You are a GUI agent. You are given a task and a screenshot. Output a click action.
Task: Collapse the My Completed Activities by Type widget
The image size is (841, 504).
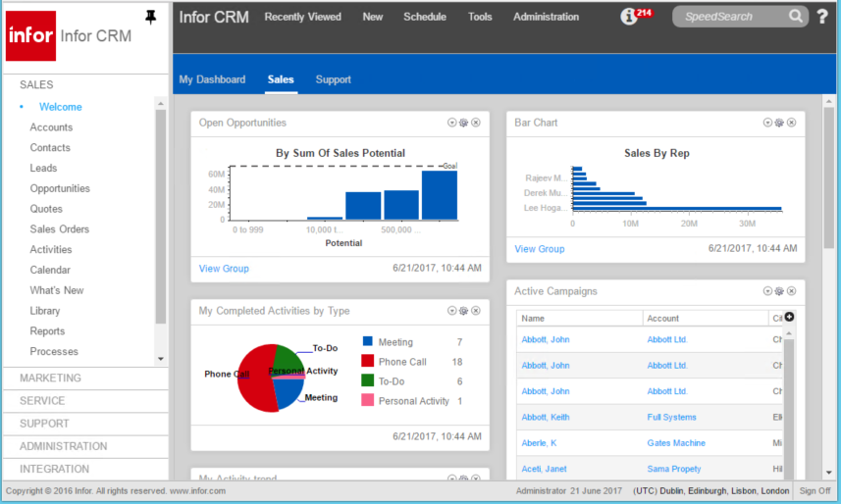click(x=452, y=311)
